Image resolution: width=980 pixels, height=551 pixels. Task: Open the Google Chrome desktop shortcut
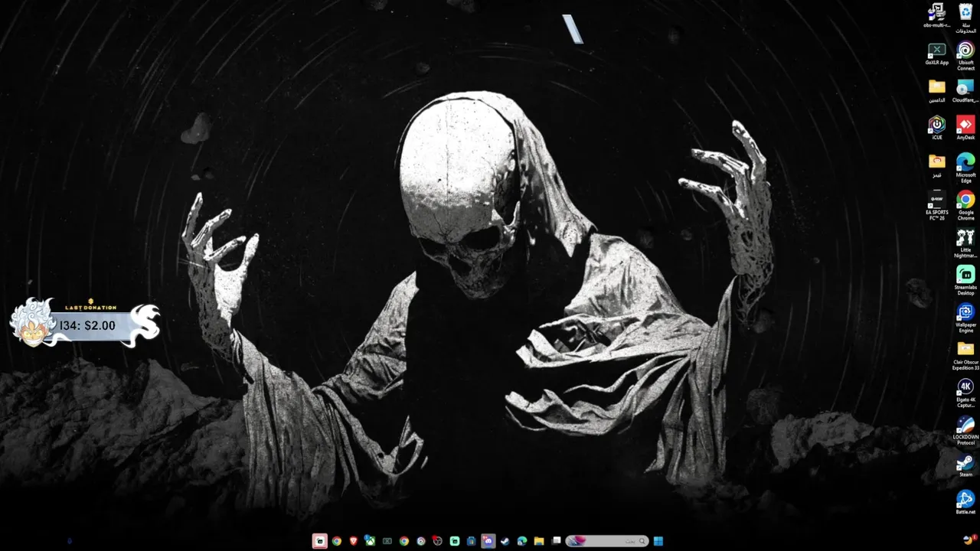pos(965,206)
